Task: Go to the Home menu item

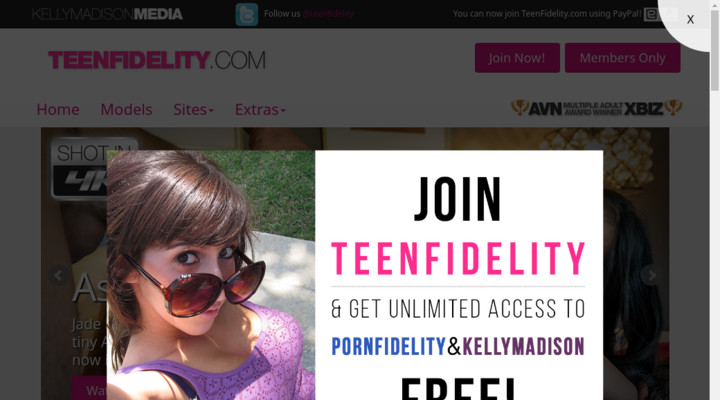Action: coord(58,109)
